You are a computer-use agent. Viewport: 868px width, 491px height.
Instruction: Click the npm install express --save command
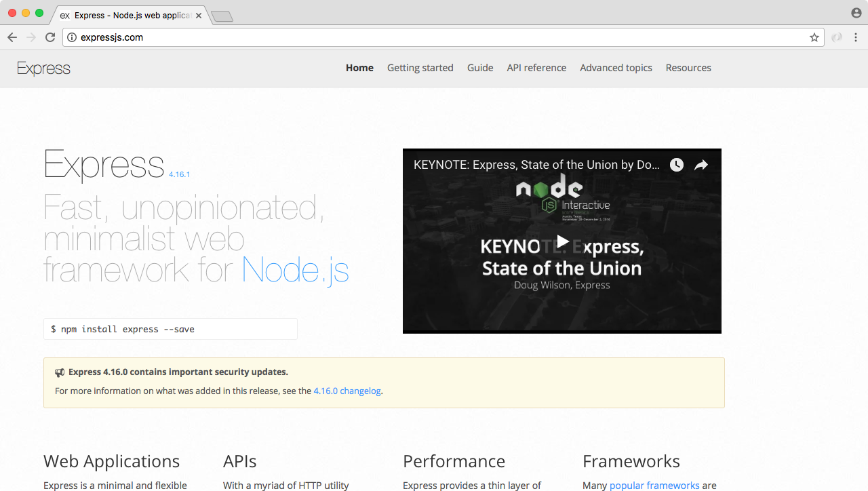point(170,329)
